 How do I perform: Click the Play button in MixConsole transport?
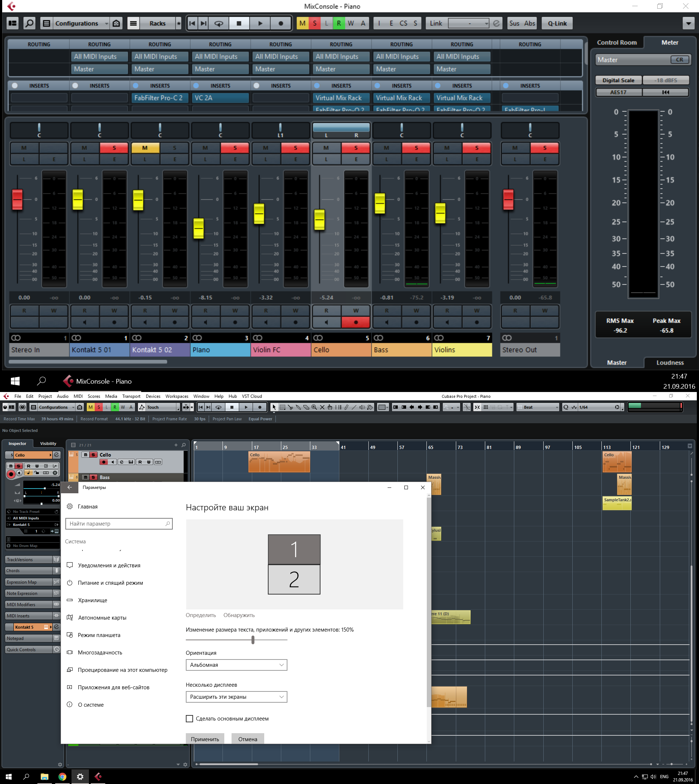click(260, 24)
